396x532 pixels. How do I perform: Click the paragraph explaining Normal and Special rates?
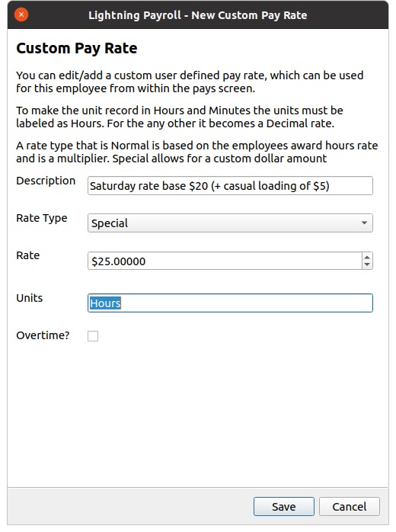197,152
